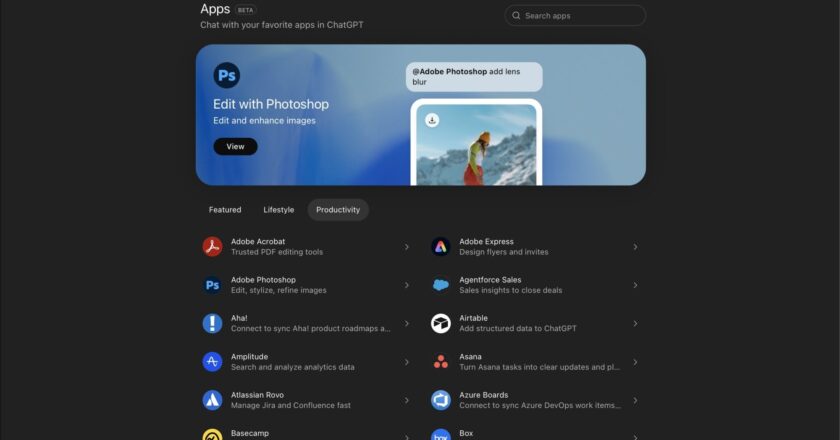This screenshot has width=840, height=440.
Task: Open the Atlassian Rovo title
Action: [258, 395]
